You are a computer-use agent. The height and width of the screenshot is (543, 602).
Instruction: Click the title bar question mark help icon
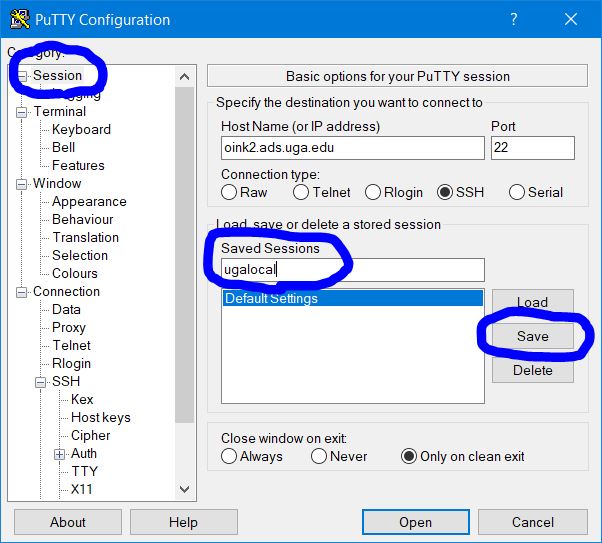514,19
